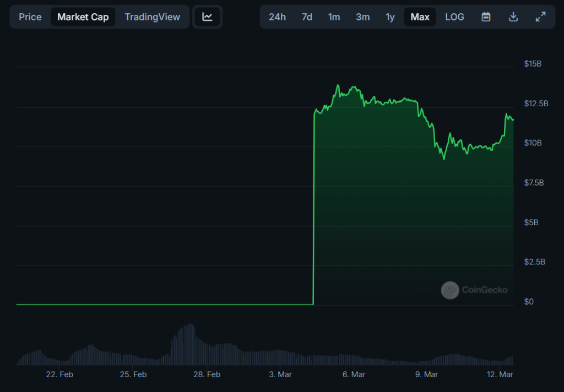The image size is (564, 392).
Task: Click the line chart type icon
Action: point(207,17)
